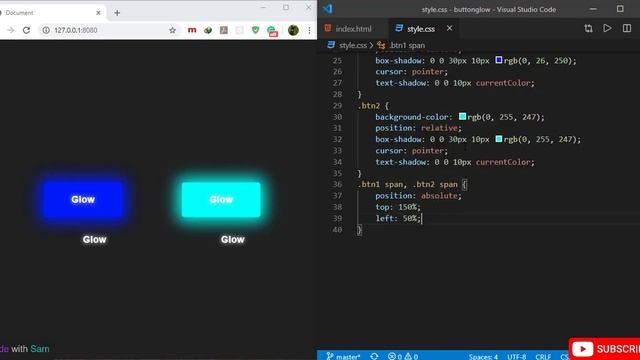Click style.css in the breadcrumb
Image resolution: width=640 pixels, height=360 pixels.
(353, 45)
